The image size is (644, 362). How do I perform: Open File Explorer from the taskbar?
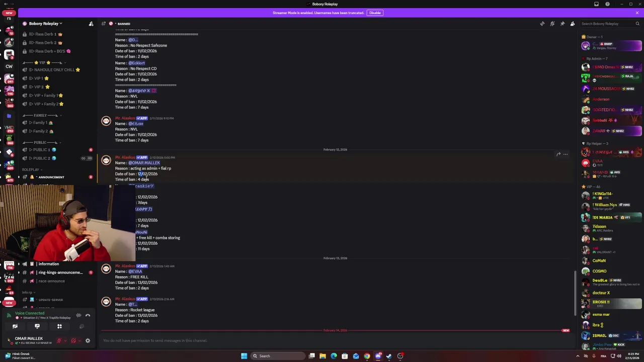click(323, 356)
